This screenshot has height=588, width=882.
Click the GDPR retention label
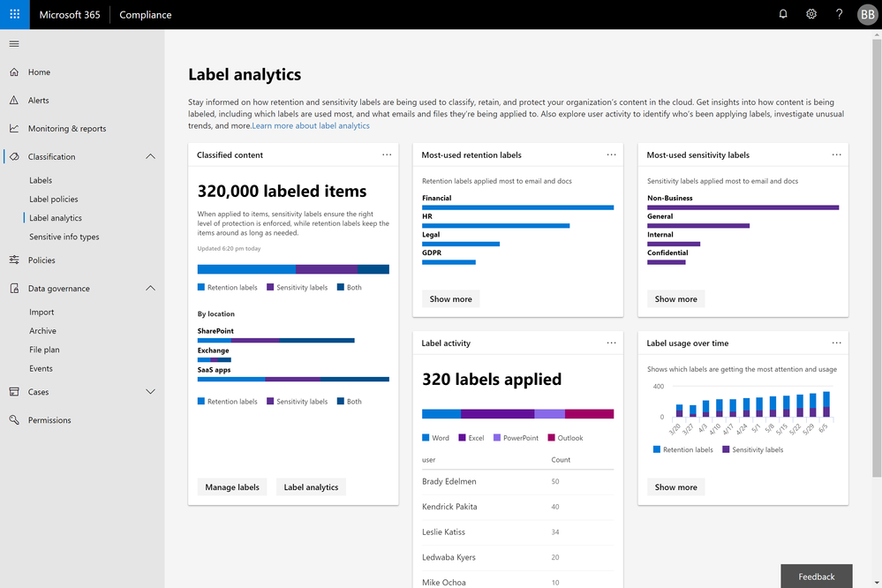[x=432, y=253]
